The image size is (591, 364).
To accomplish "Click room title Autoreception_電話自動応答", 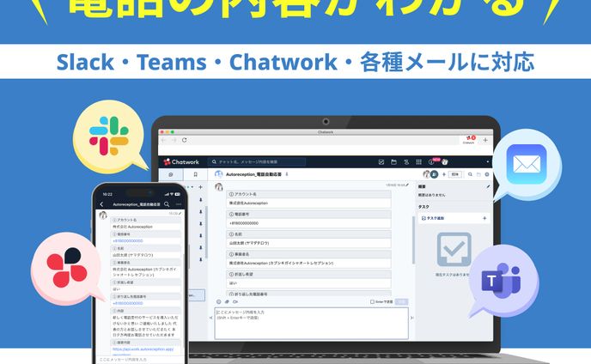I will click(x=253, y=174).
